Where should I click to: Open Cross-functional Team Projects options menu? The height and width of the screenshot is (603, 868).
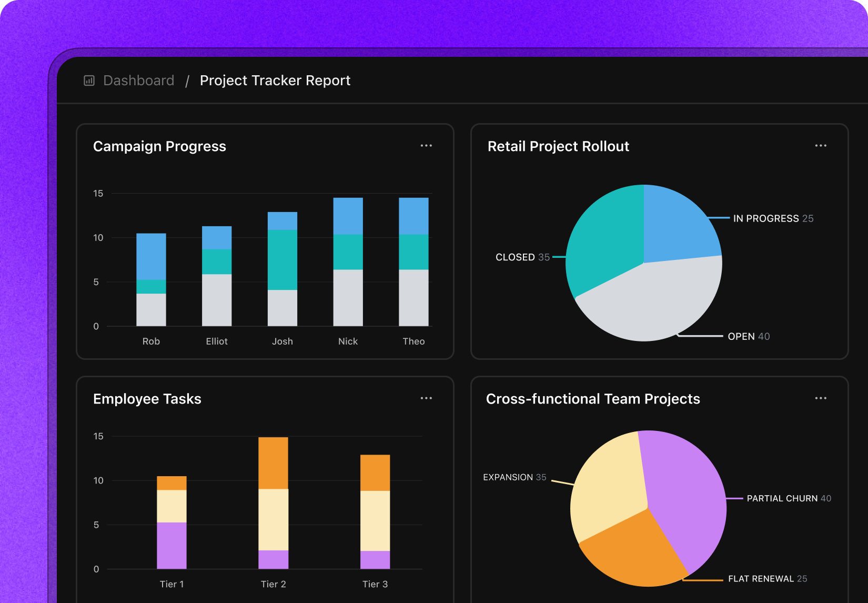tap(821, 398)
